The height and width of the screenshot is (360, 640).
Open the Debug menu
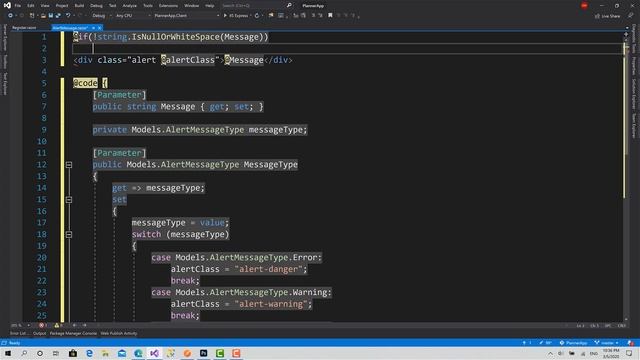click(96, 6)
